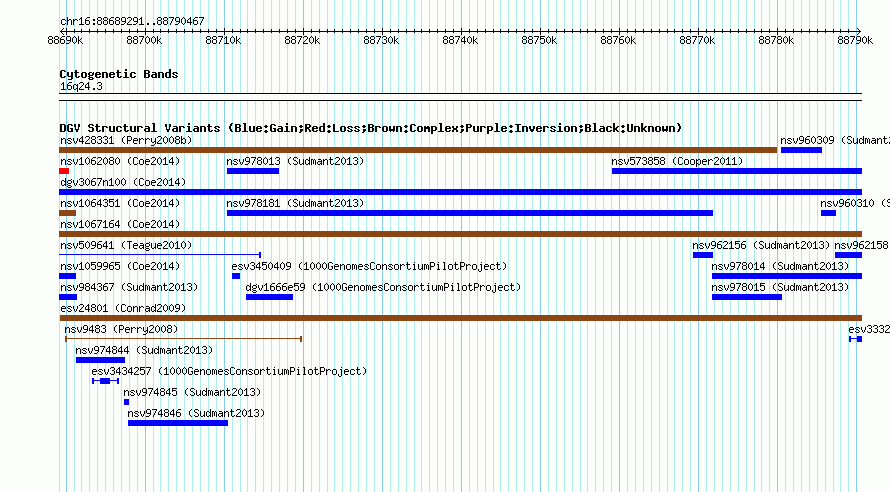Click the nsv962156 (Sudmant2013) label
The image size is (890, 492).
[x=761, y=245]
